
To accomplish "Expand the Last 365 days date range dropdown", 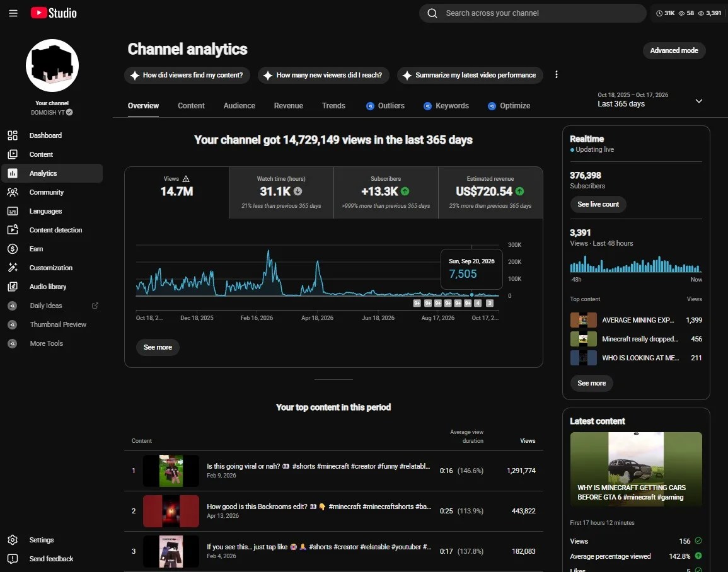I will point(650,100).
